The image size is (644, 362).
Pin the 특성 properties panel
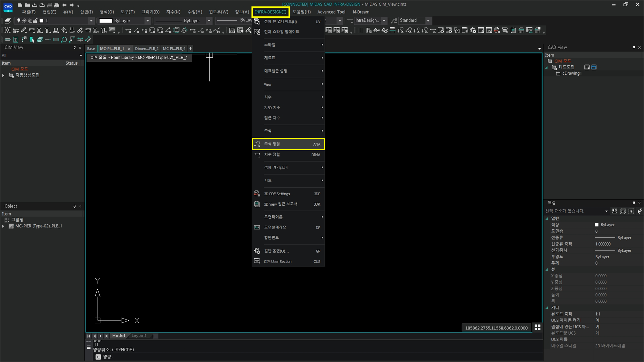pyautogui.click(x=634, y=203)
